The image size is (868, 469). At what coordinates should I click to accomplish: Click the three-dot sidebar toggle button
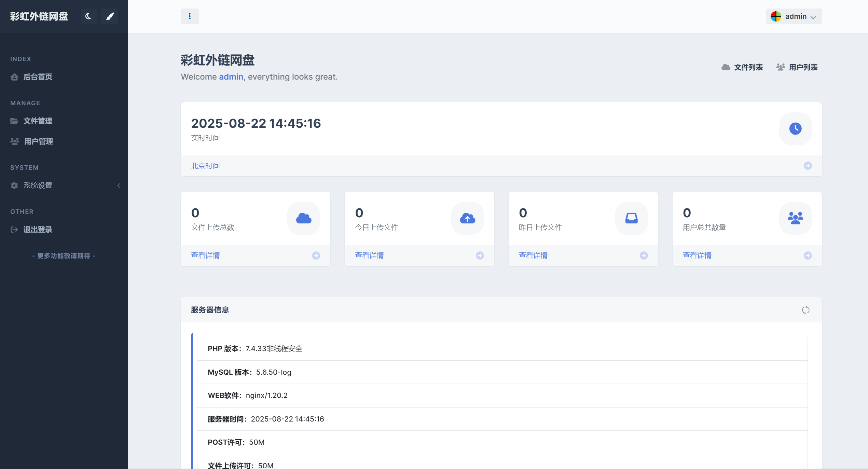point(190,16)
